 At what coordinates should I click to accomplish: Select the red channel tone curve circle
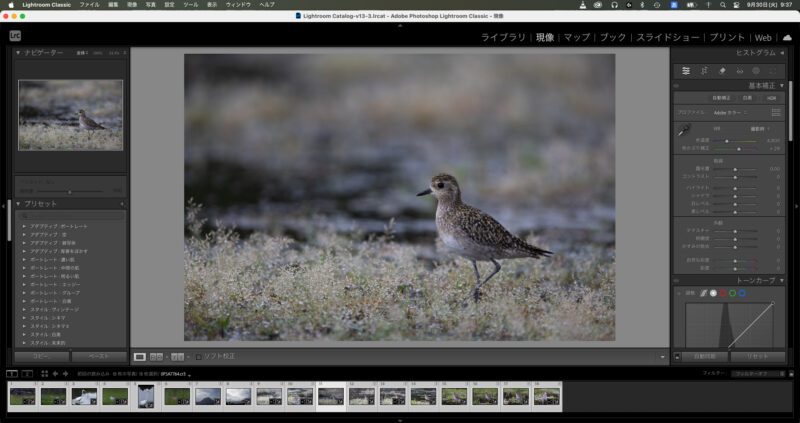(722, 293)
